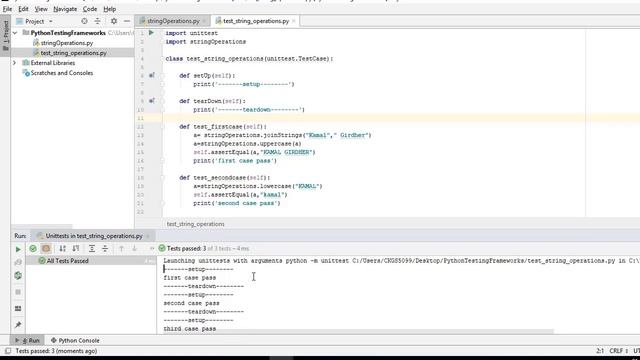Sort tests alphabetically icon
The width and height of the screenshot is (640, 360).
click(x=62, y=248)
